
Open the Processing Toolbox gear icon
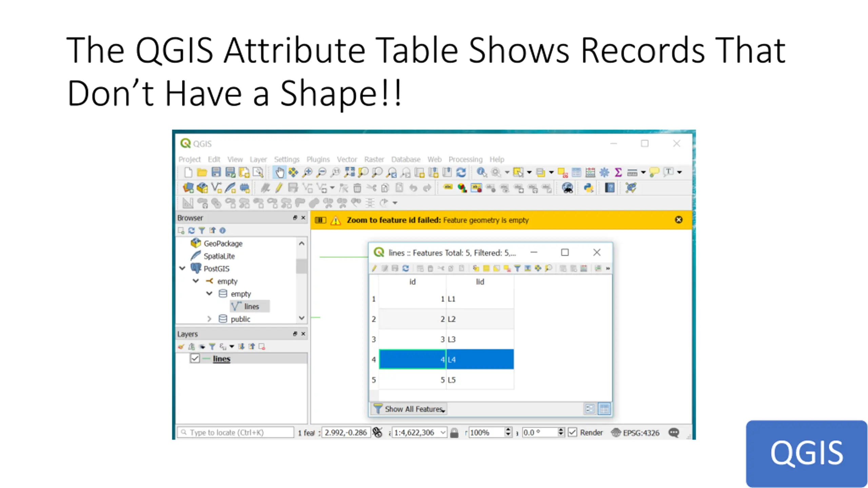604,172
